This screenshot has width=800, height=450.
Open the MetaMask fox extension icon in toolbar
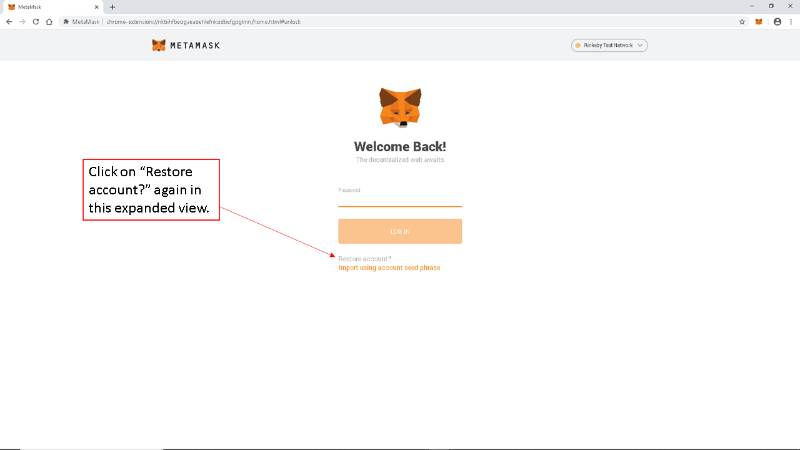(759, 22)
